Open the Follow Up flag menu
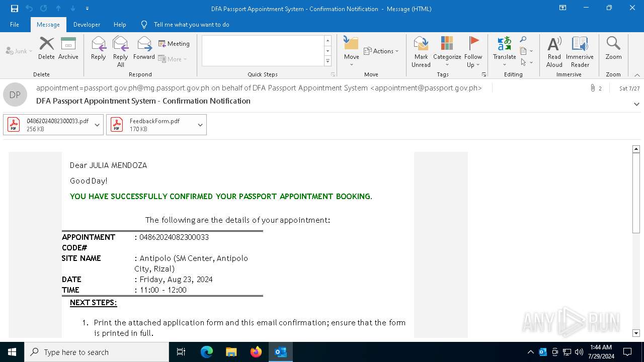Screen dimensions: 644x362 (x=473, y=52)
